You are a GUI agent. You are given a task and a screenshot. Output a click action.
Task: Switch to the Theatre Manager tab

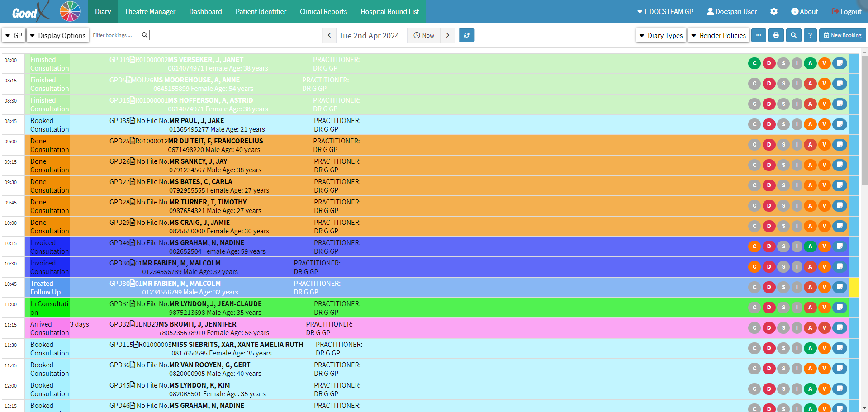[x=150, y=11]
